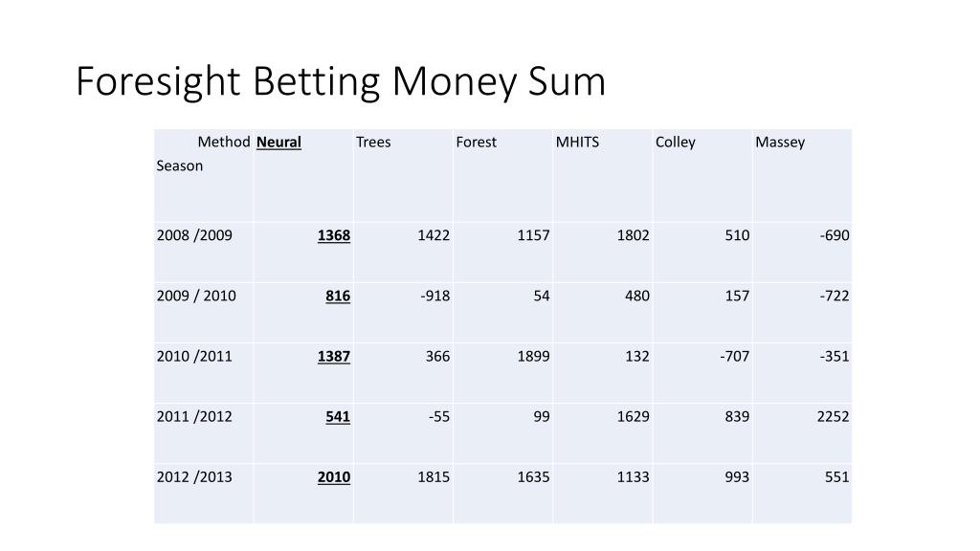Select the Forest cell showing 1899

tap(534, 357)
